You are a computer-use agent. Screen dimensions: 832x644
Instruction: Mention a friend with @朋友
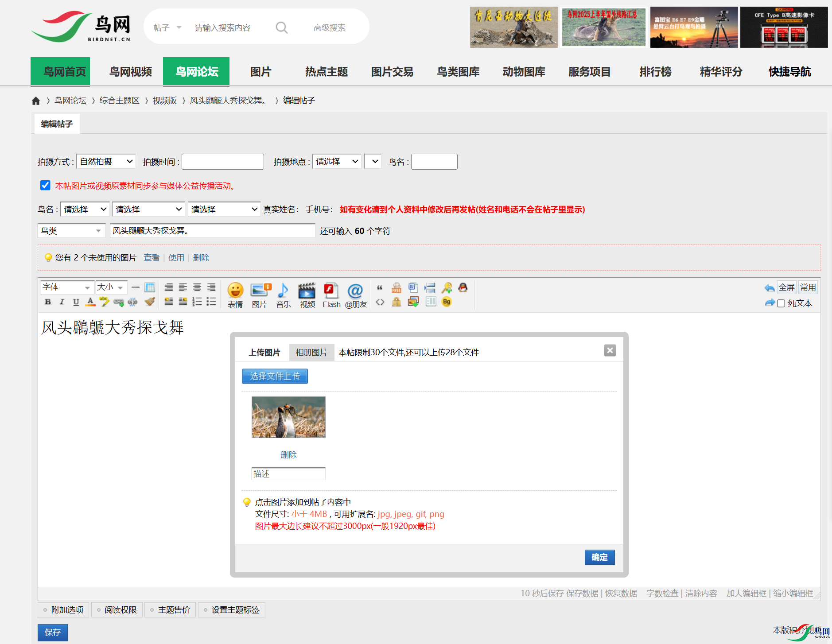tap(356, 295)
